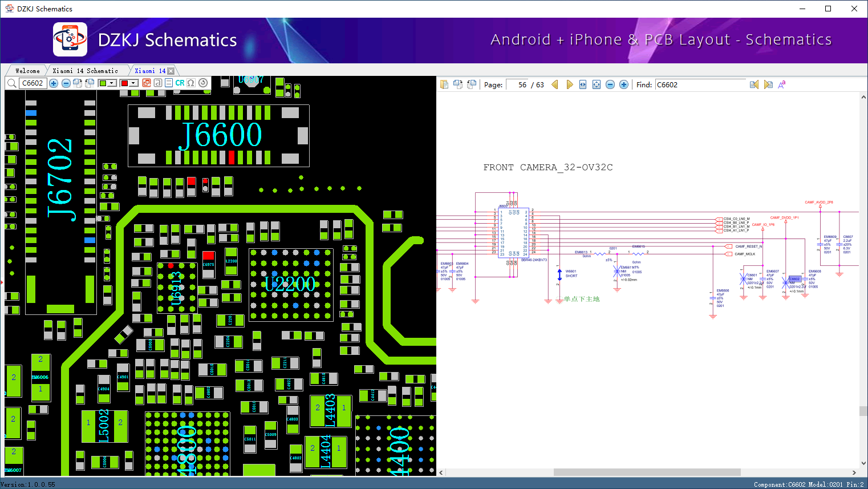Viewport: 868px width, 489px height.
Task: Zoom in on the schematic viewer
Action: [624, 84]
